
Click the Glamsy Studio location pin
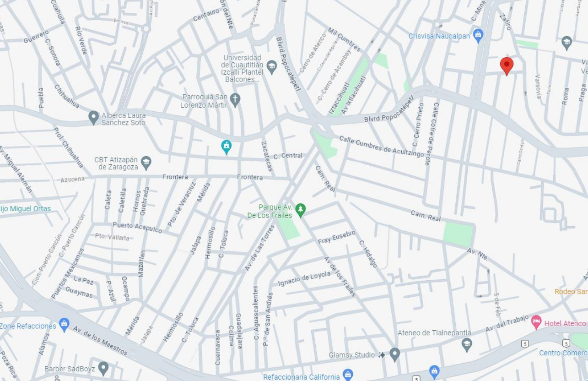[394, 354]
